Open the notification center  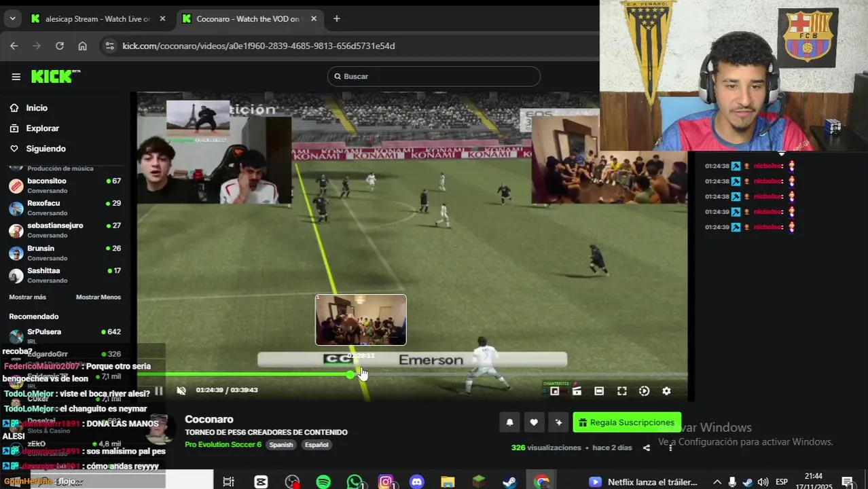tap(848, 482)
